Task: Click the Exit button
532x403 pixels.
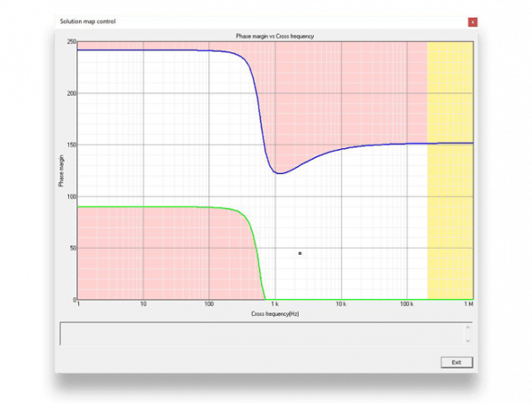Action: pyautogui.click(x=457, y=362)
